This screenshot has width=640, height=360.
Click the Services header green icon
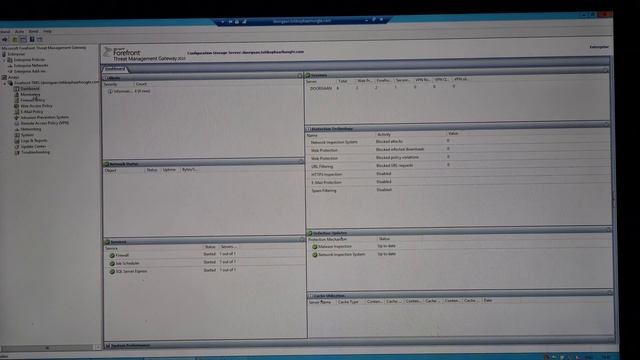pos(107,242)
